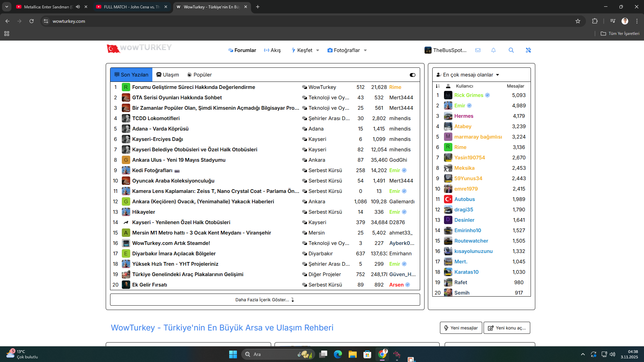Click the Yeni mesajlar button

[x=461, y=328]
